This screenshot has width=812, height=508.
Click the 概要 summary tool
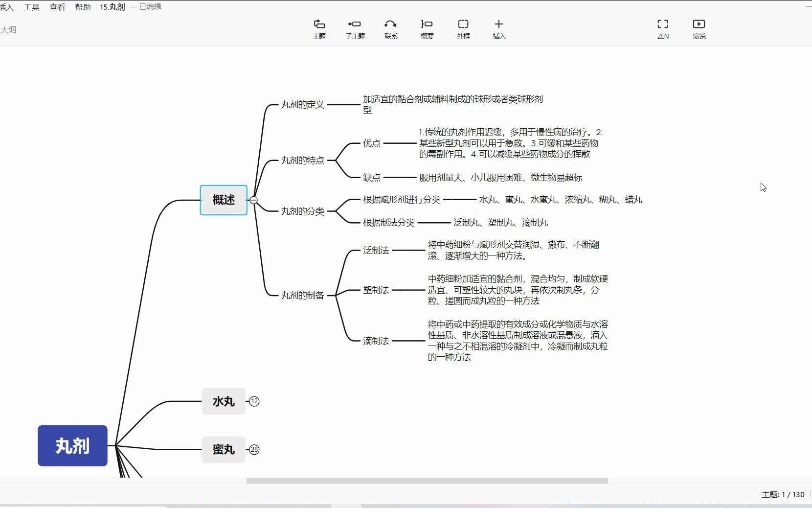pos(427,29)
